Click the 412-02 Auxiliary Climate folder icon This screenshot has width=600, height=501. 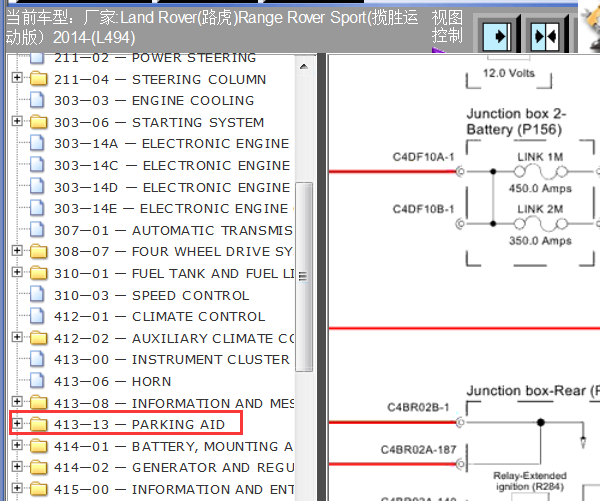tap(39, 338)
